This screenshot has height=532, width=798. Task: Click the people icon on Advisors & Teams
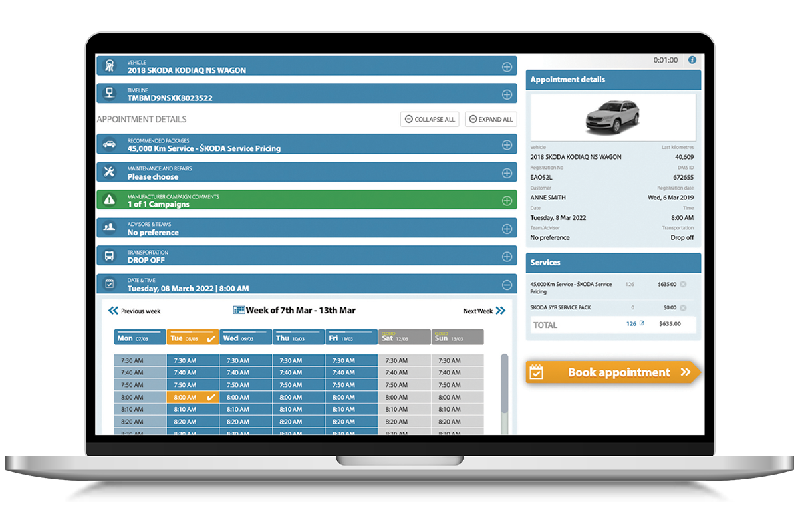tap(110, 228)
